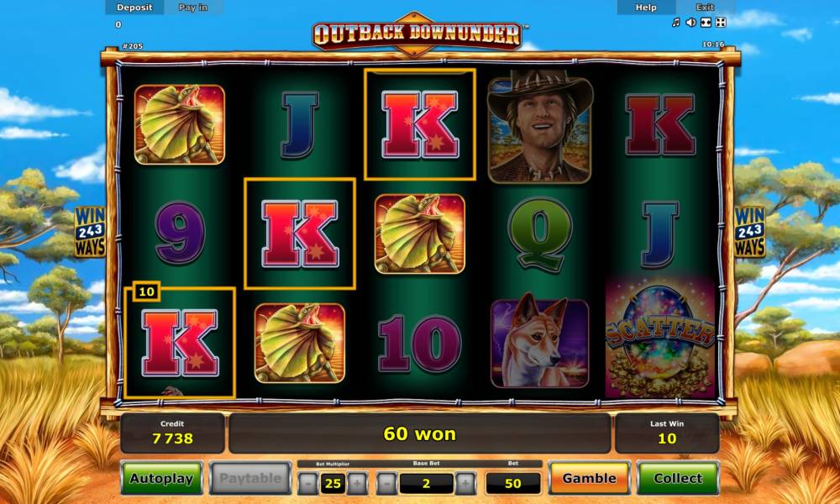Open the Deposit tab
Image resolution: width=840 pixels, height=504 pixels.
(134, 8)
